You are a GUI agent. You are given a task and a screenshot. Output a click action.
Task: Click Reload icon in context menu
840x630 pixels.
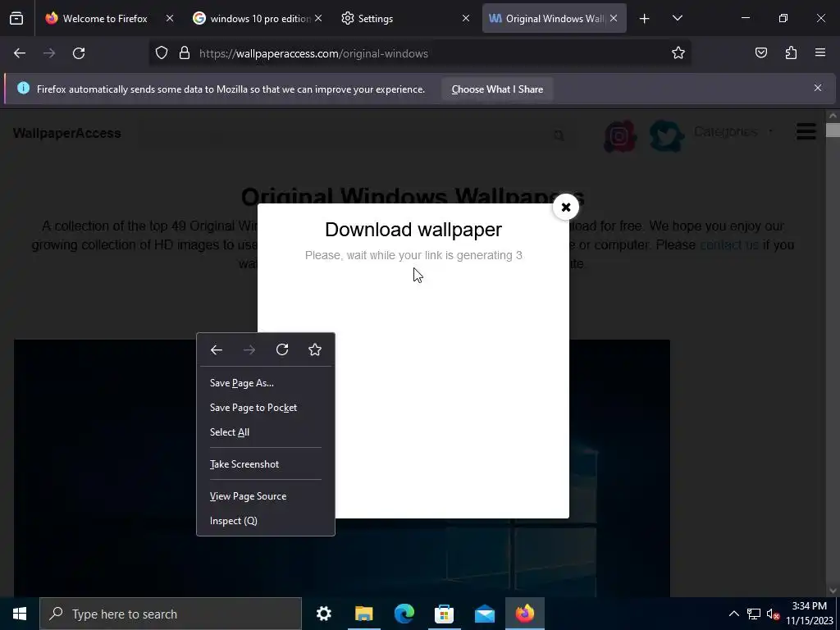(x=282, y=349)
